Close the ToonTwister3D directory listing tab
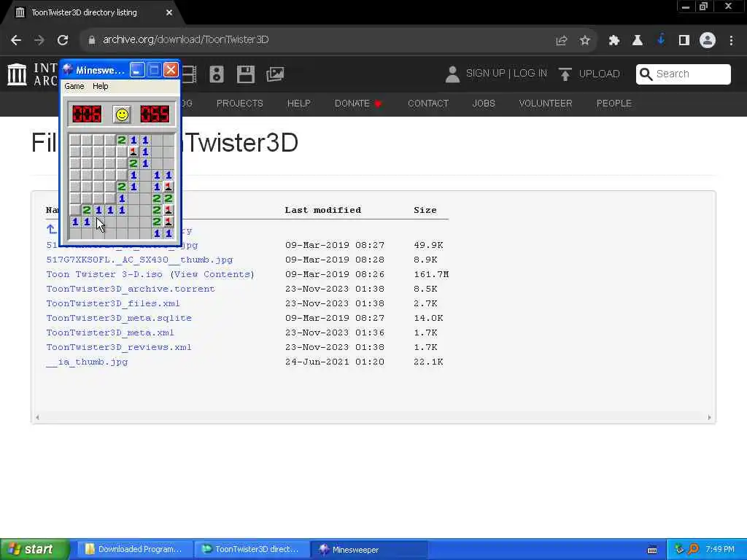 point(169,13)
